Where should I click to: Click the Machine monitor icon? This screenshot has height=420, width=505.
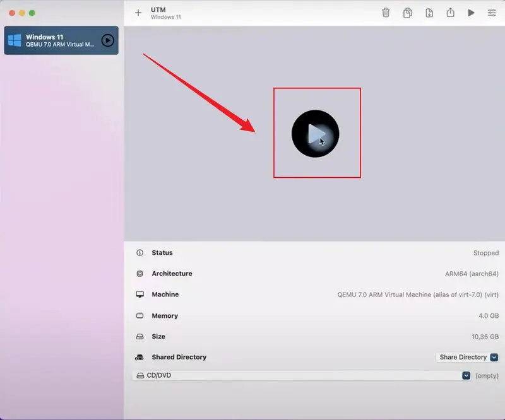[x=140, y=295]
